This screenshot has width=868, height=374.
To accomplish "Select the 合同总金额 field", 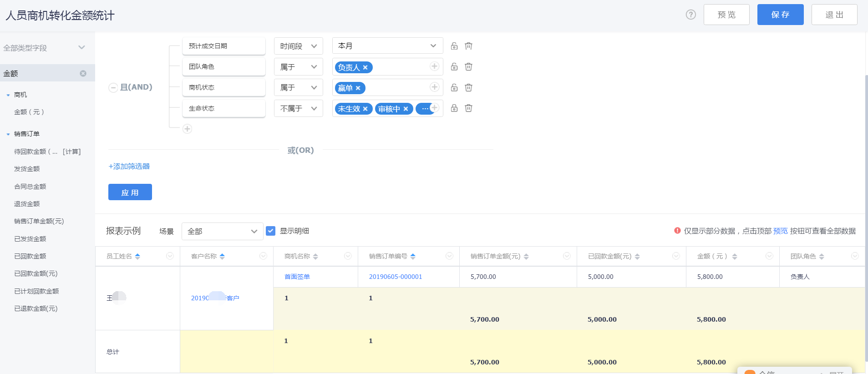I will [30, 187].
